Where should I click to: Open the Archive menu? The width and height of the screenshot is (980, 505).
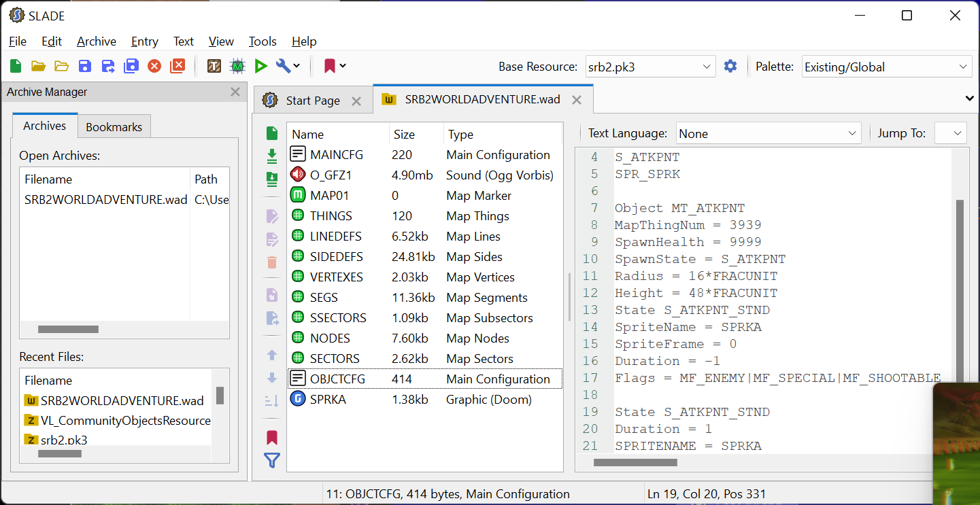tap(97, 41)
